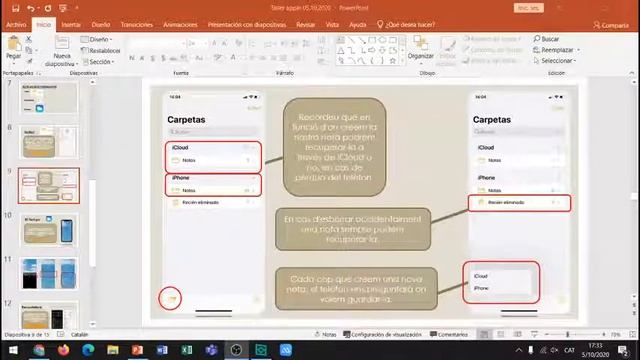Click the Firefox icon in the taskbar
640x360 pixels.
[x=64, y=350]
